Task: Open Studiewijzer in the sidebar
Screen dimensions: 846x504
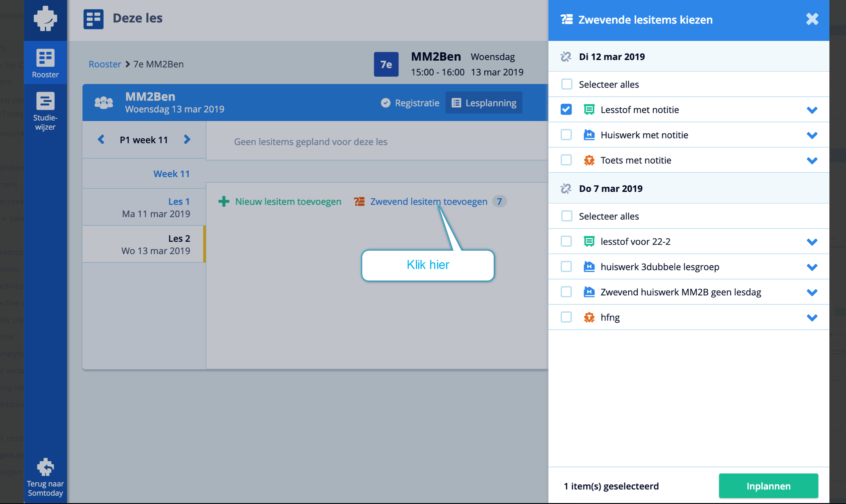Action: [x=45, y=111]
